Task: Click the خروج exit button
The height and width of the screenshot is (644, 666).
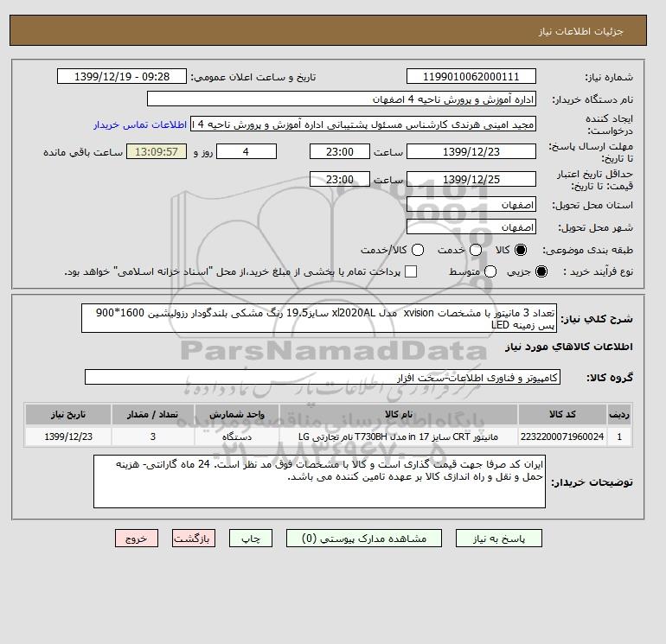Action: [x=137, y=539]
